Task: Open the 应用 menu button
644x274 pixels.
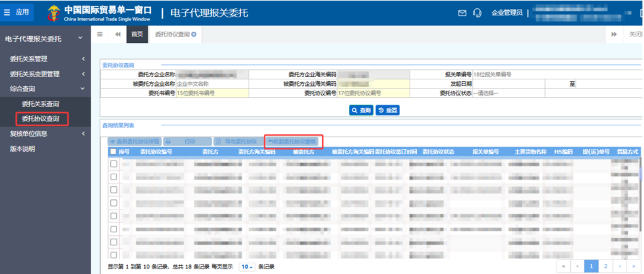Action: (17, 13)
